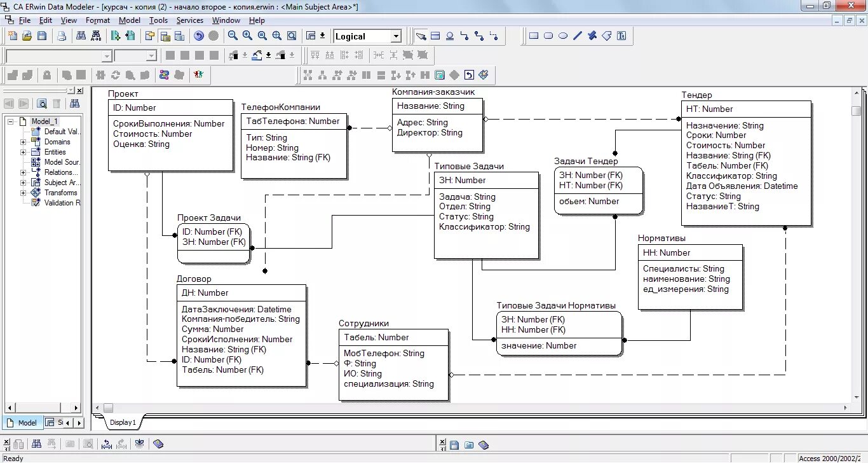Select the Non-identifying dashed relationship tool
This screenshot has width=868, height=463.
(494, 36)
